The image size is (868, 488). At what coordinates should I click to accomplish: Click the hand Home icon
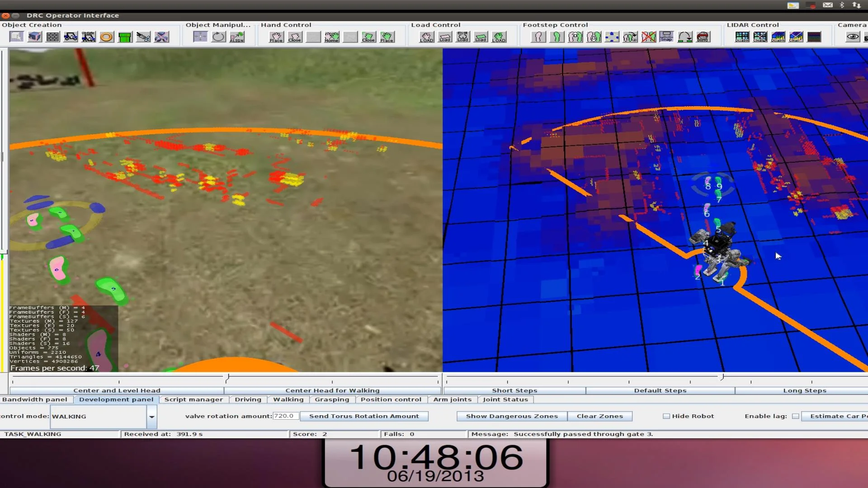[331, 37]
